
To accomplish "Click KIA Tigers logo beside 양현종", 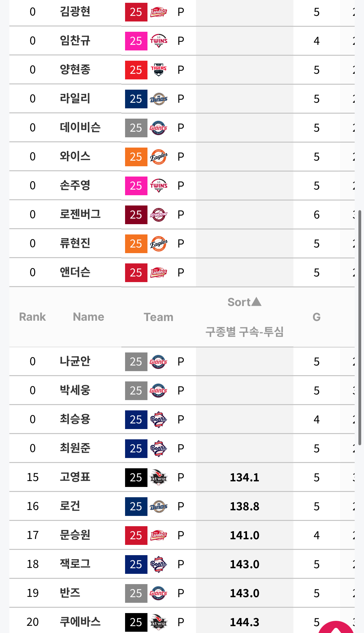I will [158, 70].
